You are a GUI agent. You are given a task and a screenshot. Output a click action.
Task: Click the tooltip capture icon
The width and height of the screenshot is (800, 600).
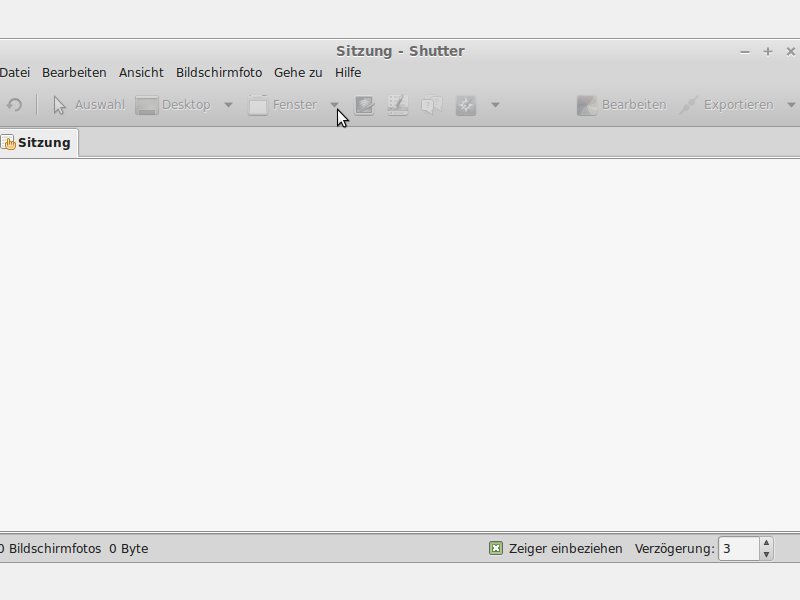[x=431, y=105]
